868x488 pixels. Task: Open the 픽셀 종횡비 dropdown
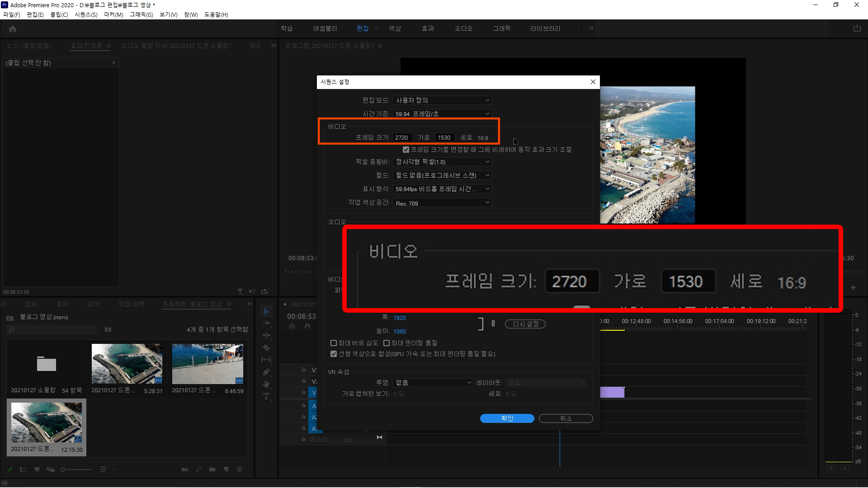(442, 162)
